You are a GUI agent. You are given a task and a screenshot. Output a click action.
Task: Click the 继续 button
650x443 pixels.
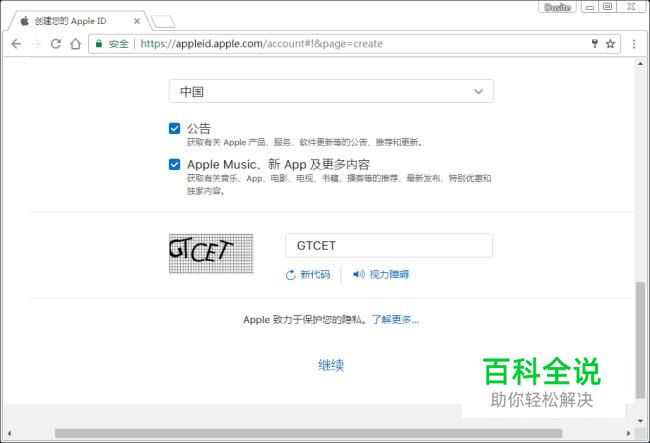(331, 365)
